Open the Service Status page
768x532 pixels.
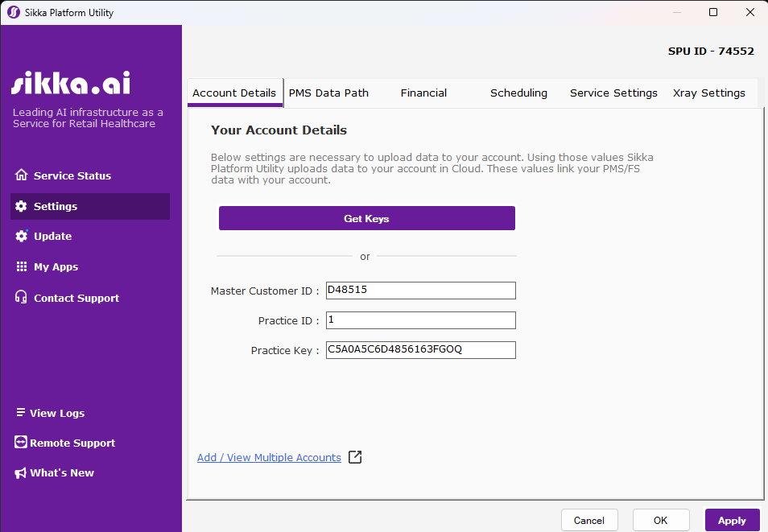[72, 175]
